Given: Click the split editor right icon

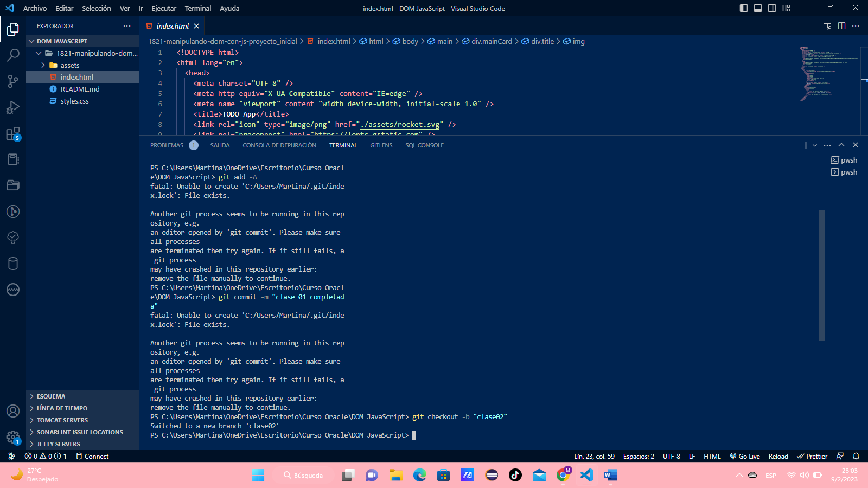Looking at the screenshot, I should coord(841,26).
